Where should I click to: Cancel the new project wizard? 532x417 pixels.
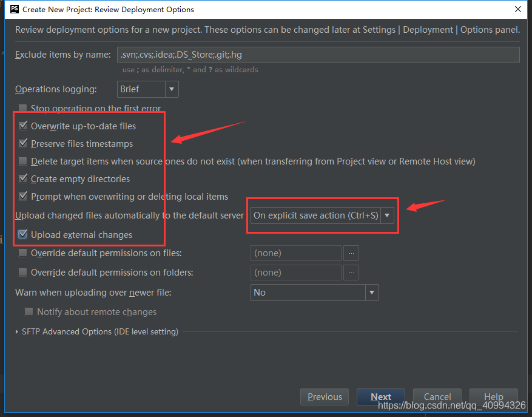click(437, 397)
